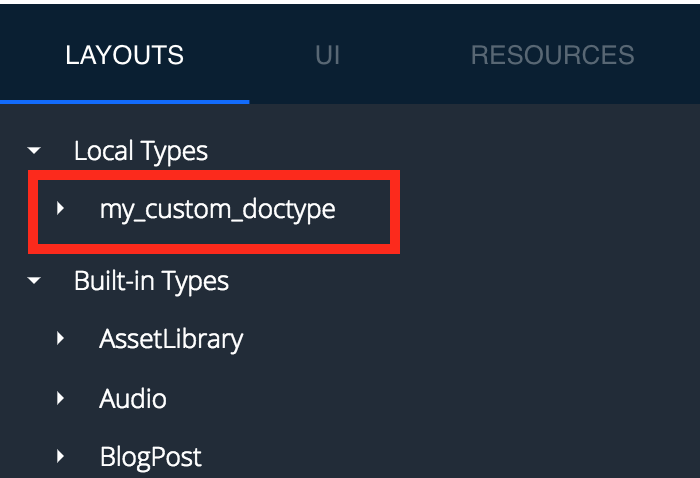The image size is (700, 478).
Task: Expand the Audio type arrow
Action: point(60,398)
